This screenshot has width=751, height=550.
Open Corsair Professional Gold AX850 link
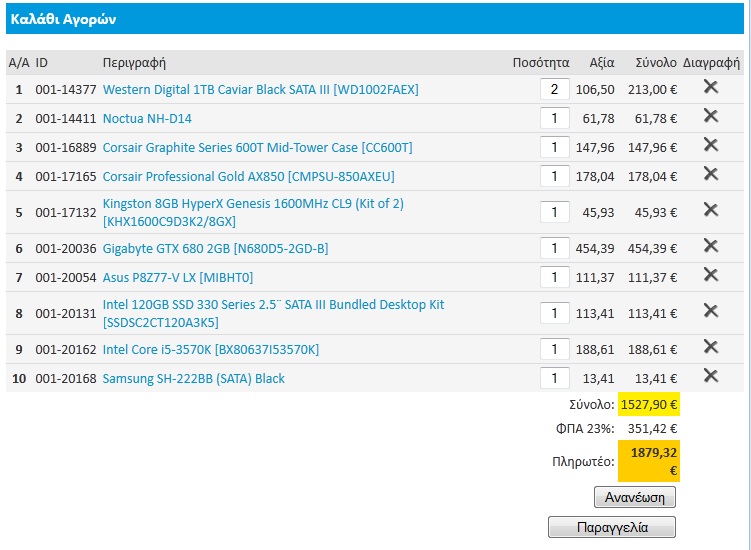[249, 176]
